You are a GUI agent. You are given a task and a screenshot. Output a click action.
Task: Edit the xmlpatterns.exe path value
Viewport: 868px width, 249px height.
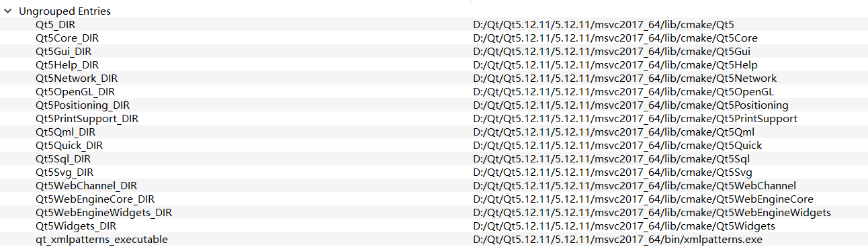click(x=617, y=240)
